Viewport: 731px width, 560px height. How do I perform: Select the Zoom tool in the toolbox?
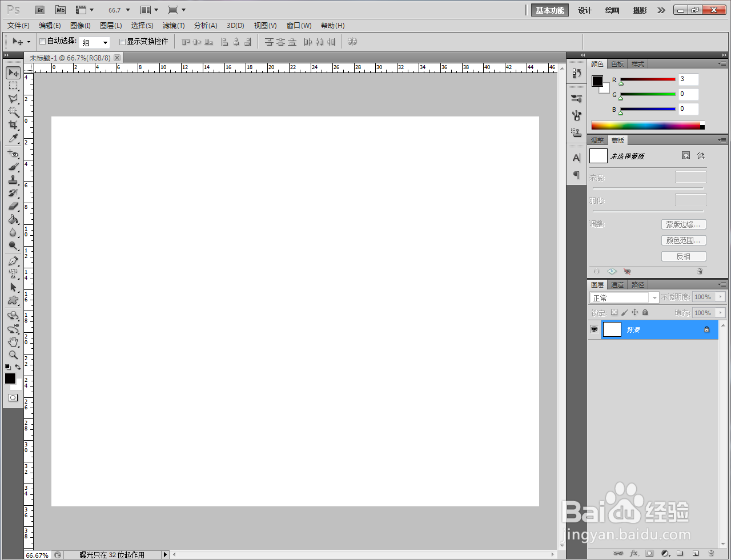pyautogui.click(x=13, y=355)
